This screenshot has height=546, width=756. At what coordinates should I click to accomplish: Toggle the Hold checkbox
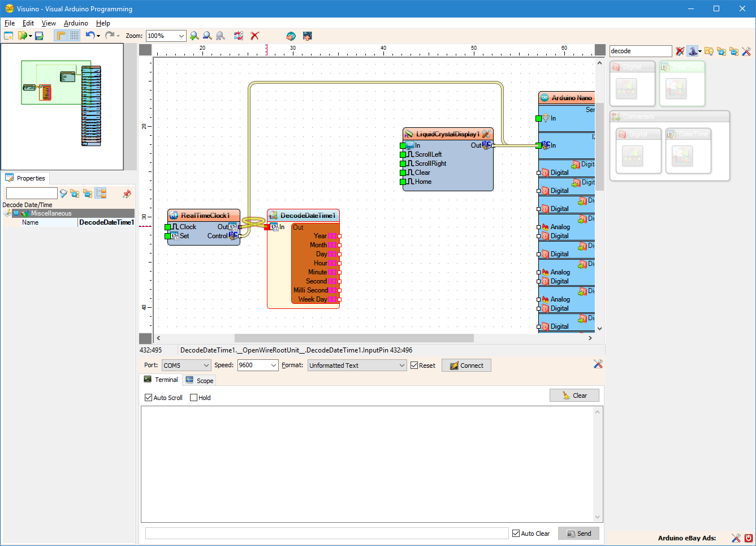pos(194,398)
